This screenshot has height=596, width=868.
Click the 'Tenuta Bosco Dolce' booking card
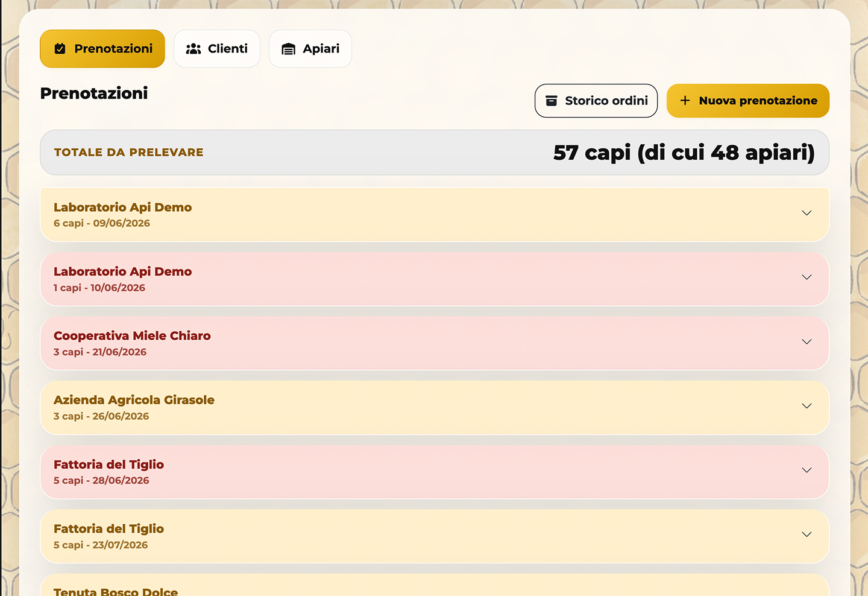(x=435, y=585)
